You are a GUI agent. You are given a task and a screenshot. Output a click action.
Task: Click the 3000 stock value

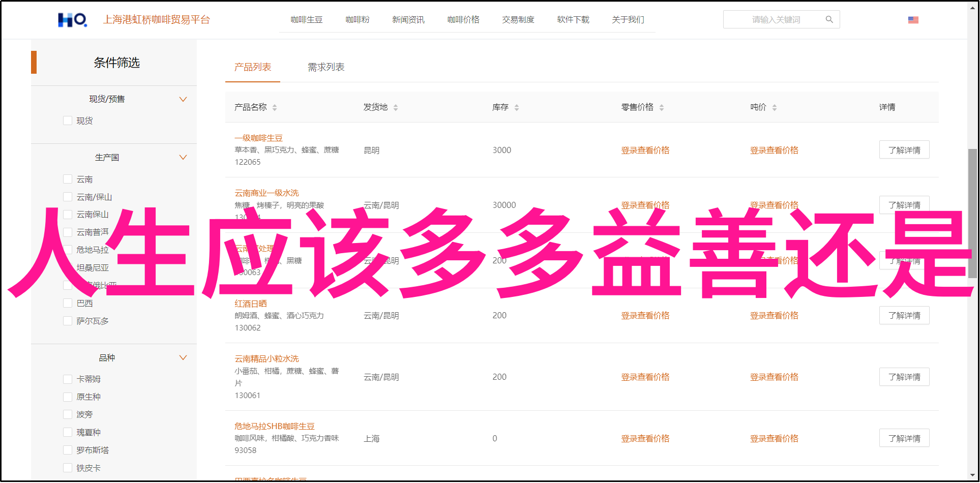point(502,150)
